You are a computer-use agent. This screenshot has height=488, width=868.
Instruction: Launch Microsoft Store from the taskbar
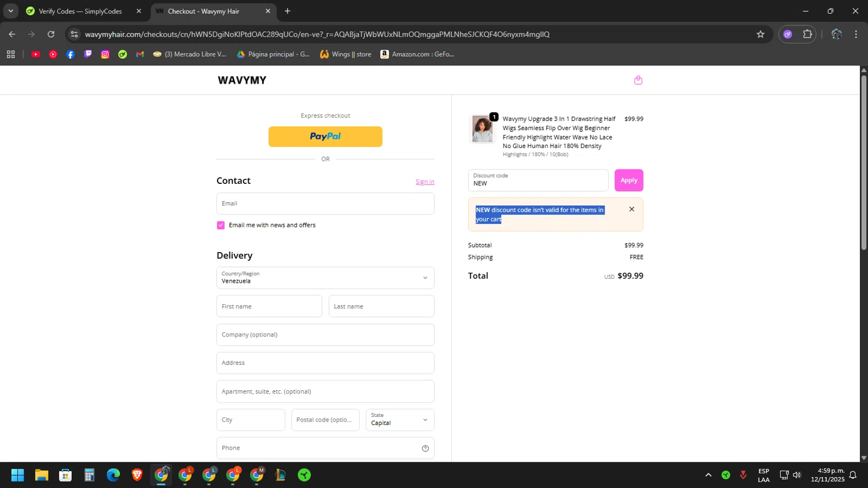click(65, 475)
